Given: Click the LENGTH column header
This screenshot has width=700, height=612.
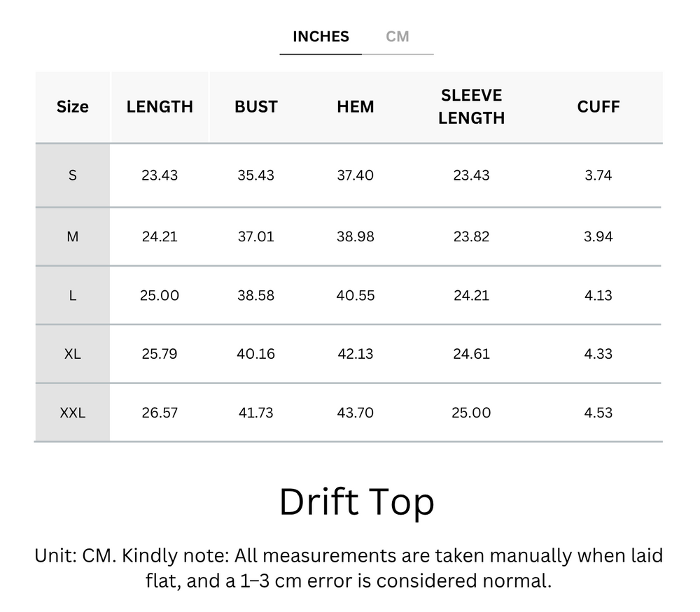Looking at the screenshot, I should point(160,106).
